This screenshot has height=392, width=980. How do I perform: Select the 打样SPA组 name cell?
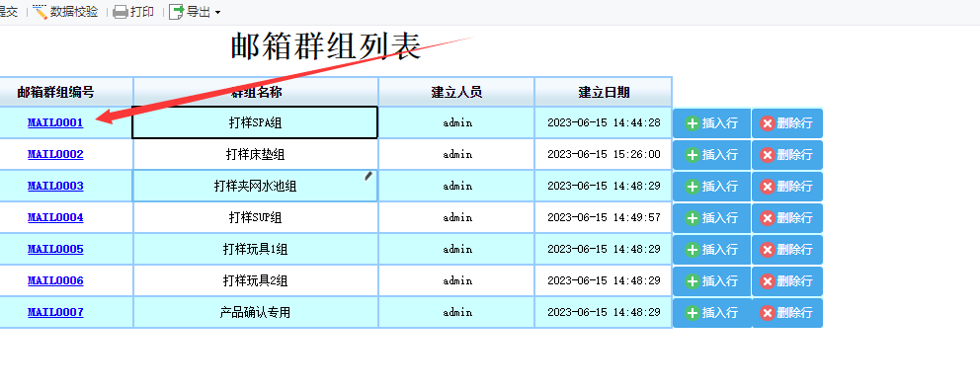[255, 122]
